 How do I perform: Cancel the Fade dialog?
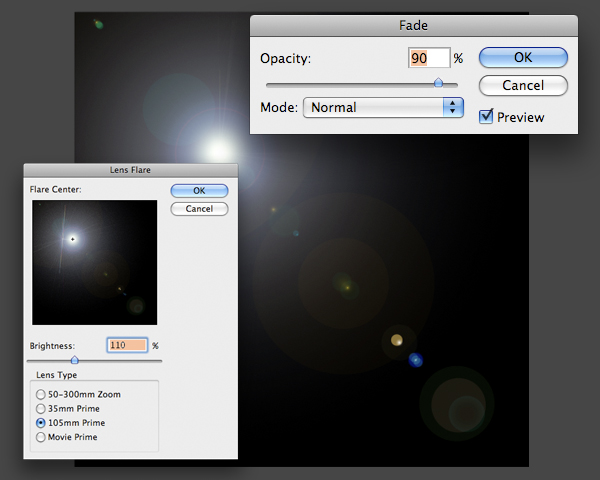(x=523, y=85)
